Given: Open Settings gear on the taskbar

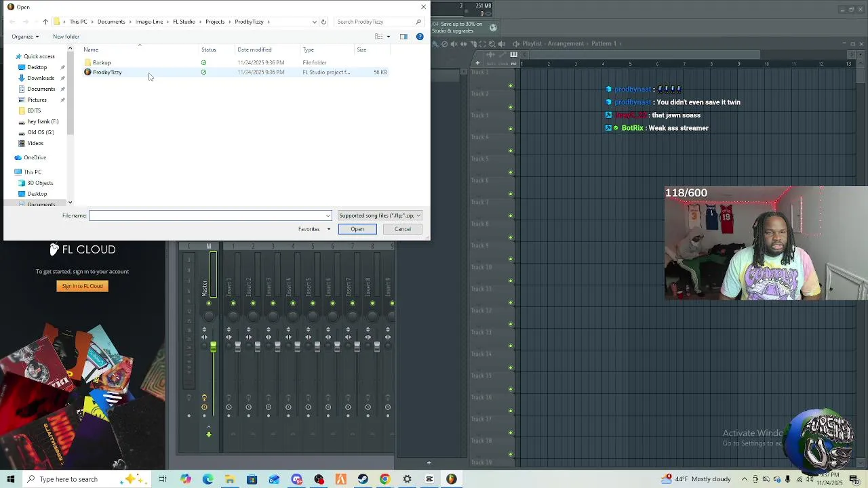Looking at the screenshot, I should coord(407,479).
